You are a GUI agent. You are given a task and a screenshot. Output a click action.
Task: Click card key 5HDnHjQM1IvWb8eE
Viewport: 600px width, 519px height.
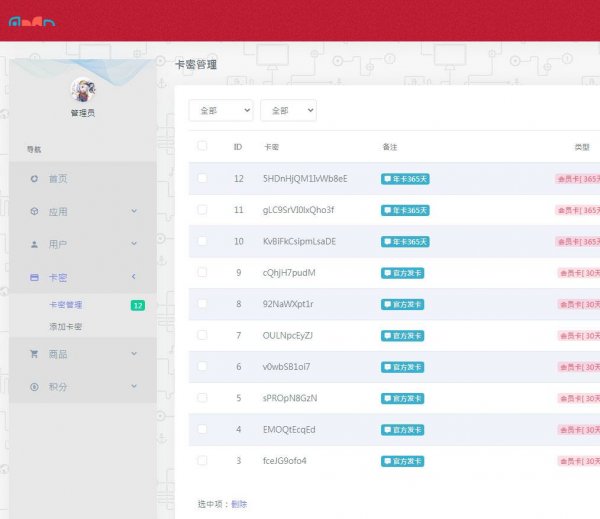[305, 179]
